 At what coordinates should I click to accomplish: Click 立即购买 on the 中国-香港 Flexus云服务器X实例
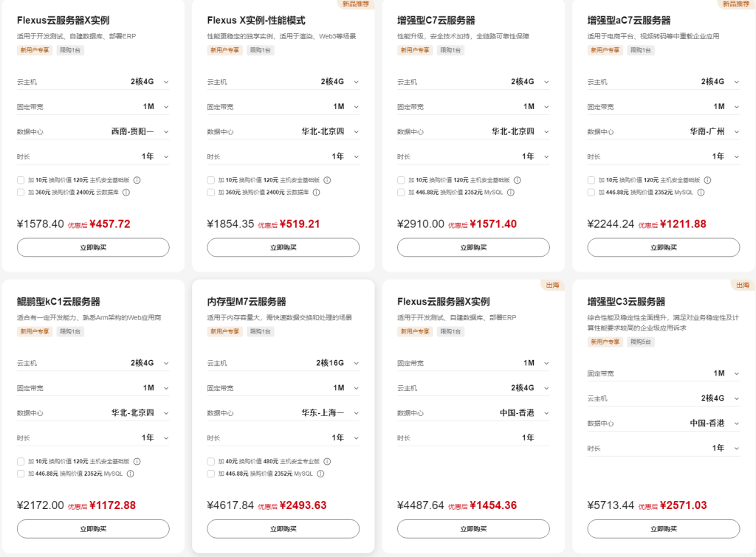(474, 529)
